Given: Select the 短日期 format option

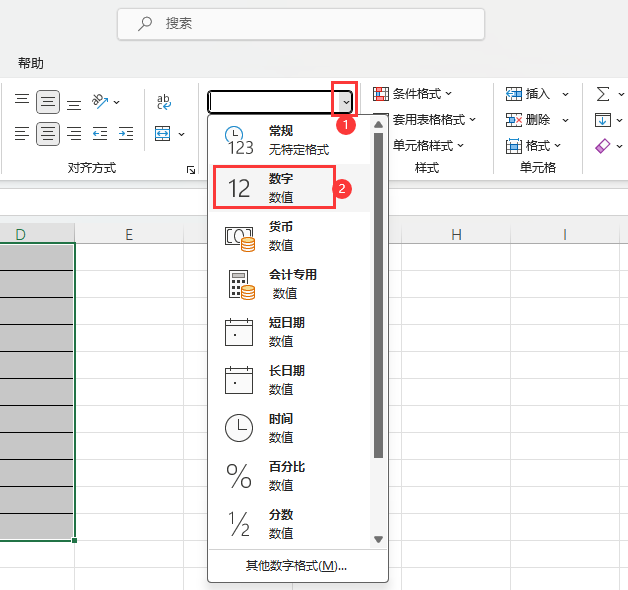Looking at the screenshot, I should pos(291,332).
